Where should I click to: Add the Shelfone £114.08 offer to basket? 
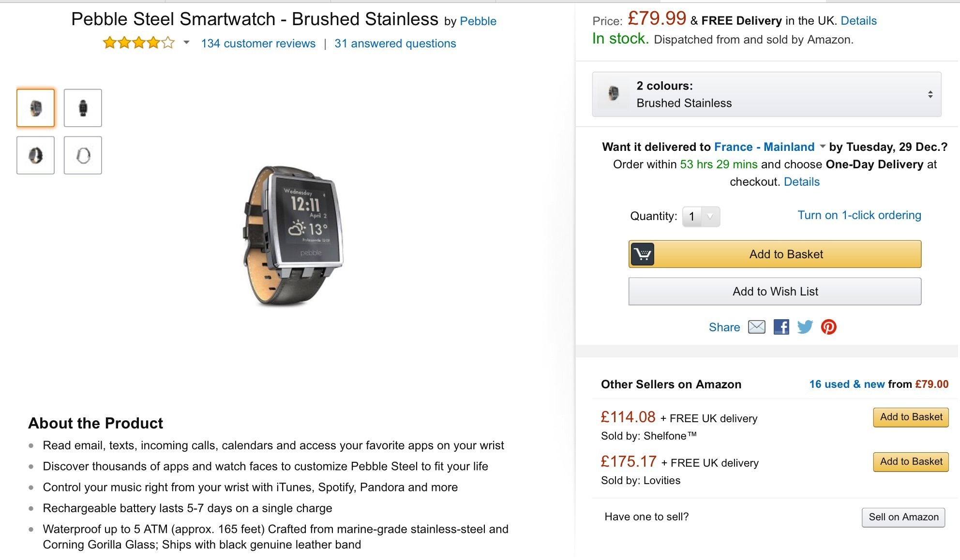911,417
